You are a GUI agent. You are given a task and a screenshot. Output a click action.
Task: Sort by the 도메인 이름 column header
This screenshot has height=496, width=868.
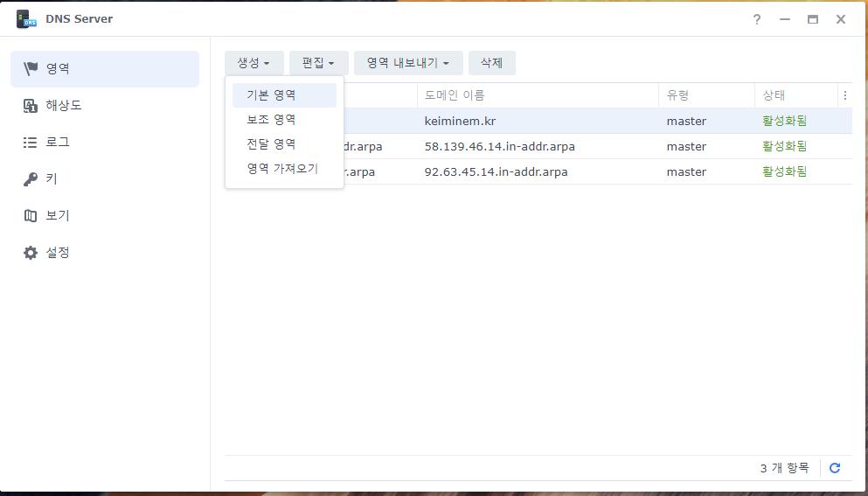click(x=455, y=95)
